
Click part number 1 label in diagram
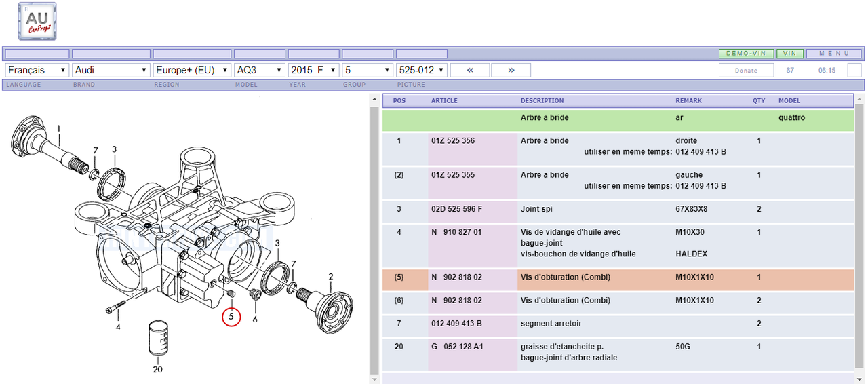point(59,128)
